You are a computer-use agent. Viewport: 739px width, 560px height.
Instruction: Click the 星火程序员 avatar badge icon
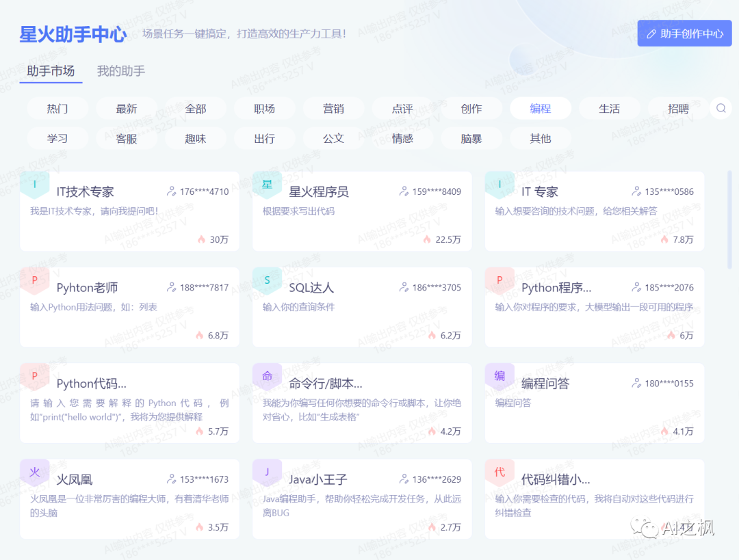[267, 185]
